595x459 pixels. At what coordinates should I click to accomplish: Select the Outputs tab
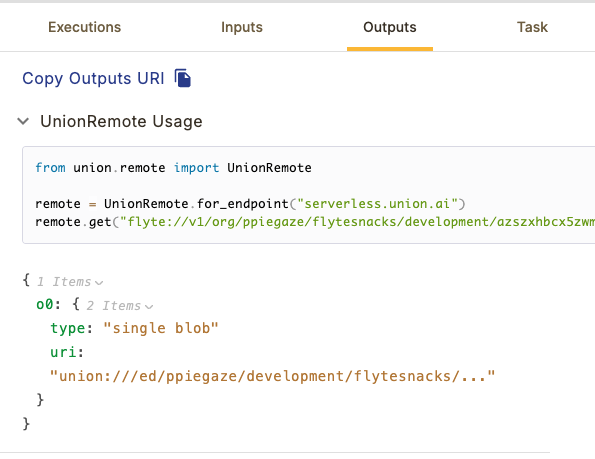click(x=390, y=27)
